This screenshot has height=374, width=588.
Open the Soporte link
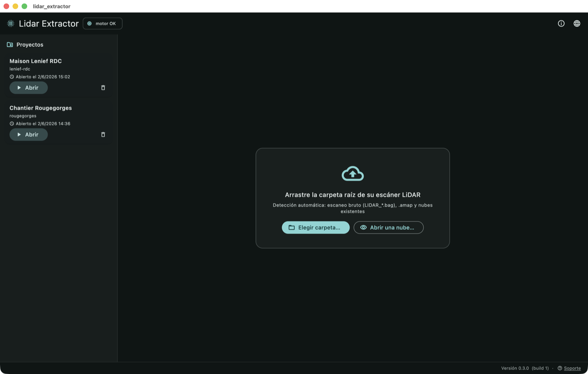point(572,368)
